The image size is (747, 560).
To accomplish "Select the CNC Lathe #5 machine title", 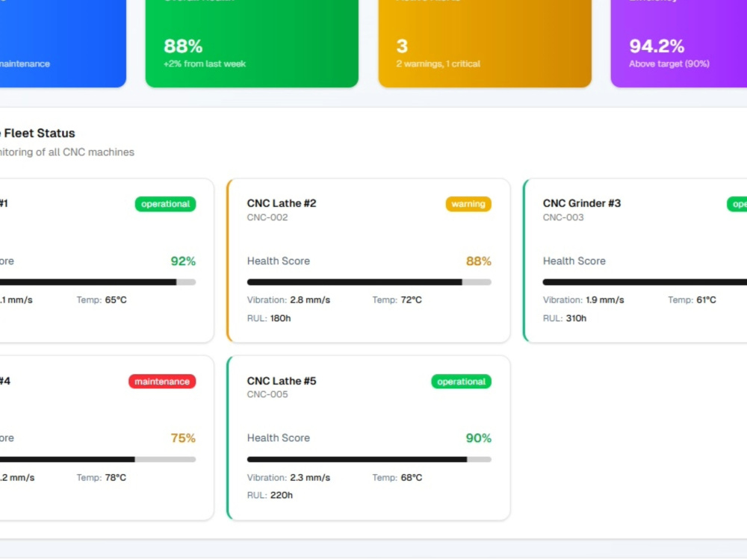I will pyautogui.click(x=281, y=381).
